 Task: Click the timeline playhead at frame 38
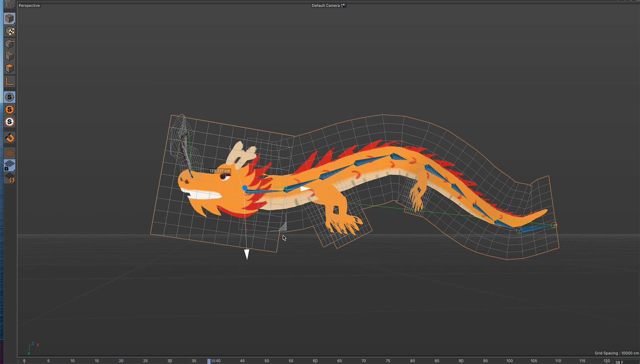coord(209,361)
